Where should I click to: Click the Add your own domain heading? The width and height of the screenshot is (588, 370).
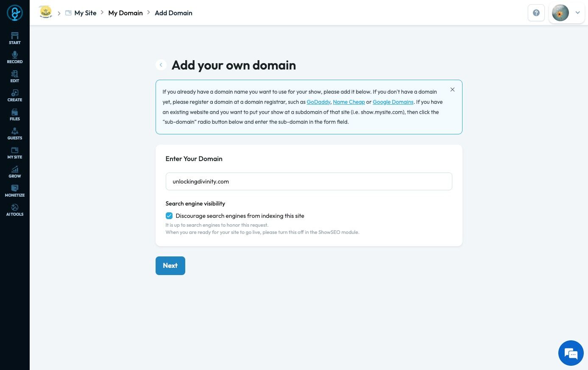[234, 65]
